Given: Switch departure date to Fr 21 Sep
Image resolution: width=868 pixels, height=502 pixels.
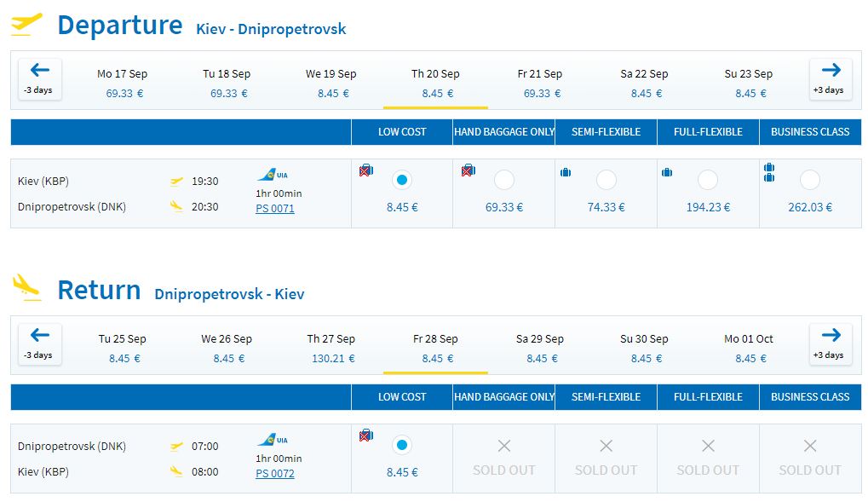Looking at the screenshot, I should click(x=540, y=84).
